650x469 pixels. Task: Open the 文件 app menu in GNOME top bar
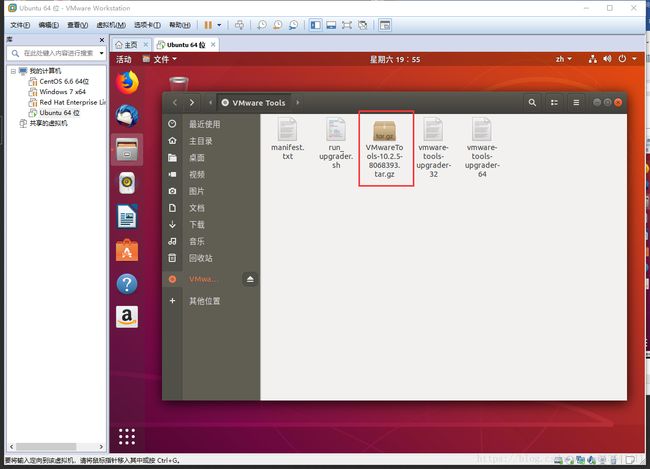[160, 59]
